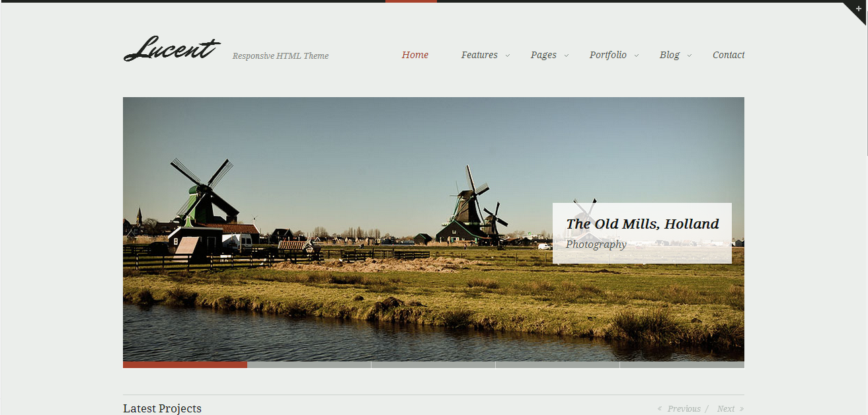Go to the Home menu item
Viewport: 868px width, 415px height.
(x=415, y=55)
